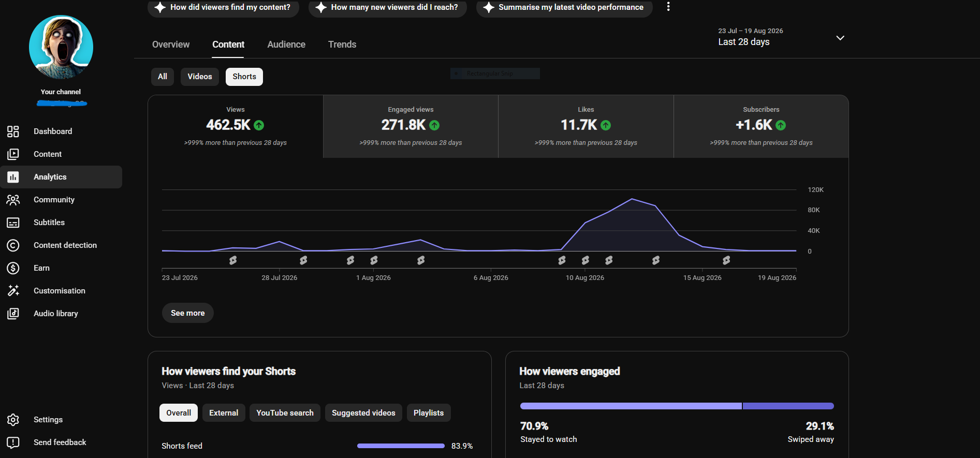Click the See more button

tap(188, 313)
